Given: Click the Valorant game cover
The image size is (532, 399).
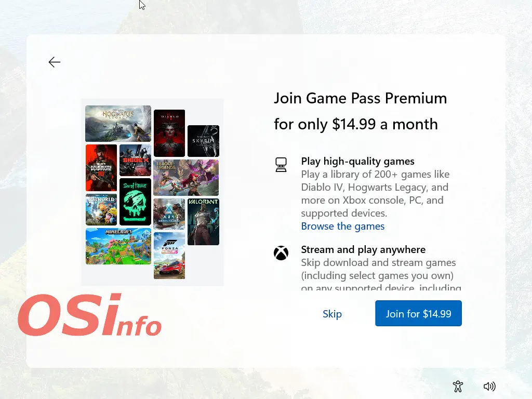Looking at the screenshot, I should [x=203, y=222].
